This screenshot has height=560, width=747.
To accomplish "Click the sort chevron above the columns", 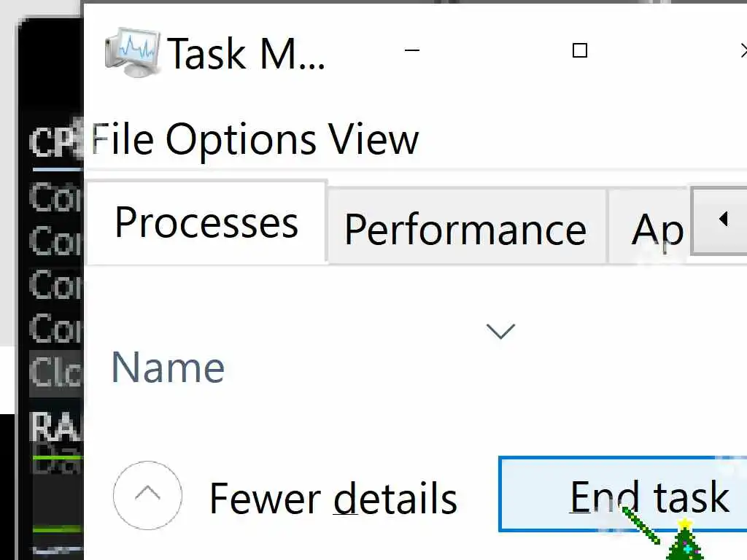I will tap(500, 332).
